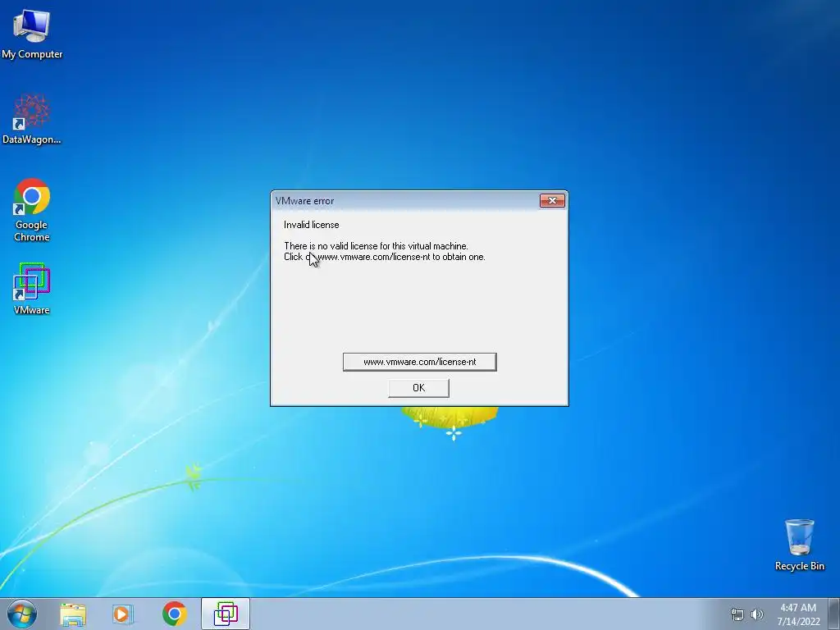Open Chrome from the taskbar
Image resolution: width=840 pixels, height=630 pixels.
174,614
